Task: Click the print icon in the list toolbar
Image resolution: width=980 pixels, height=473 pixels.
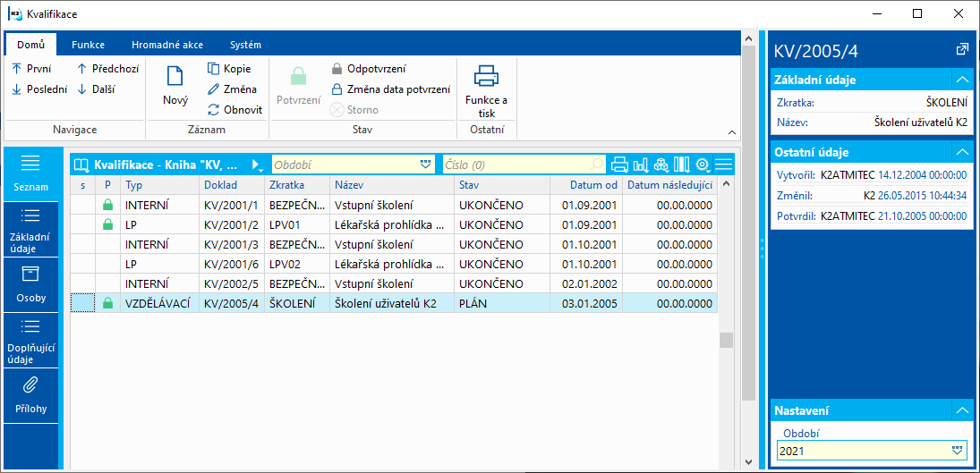Action: tap(619, 165)
